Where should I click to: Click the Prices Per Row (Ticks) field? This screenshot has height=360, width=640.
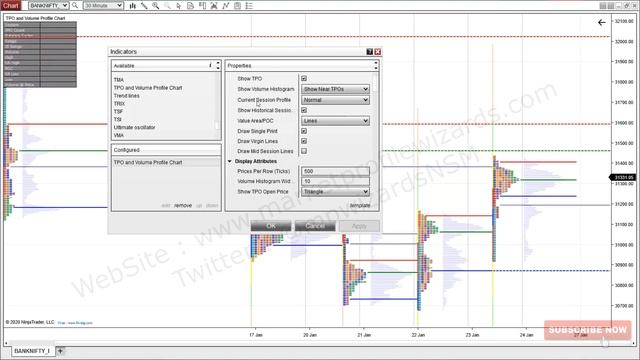[x=336, y=171]
